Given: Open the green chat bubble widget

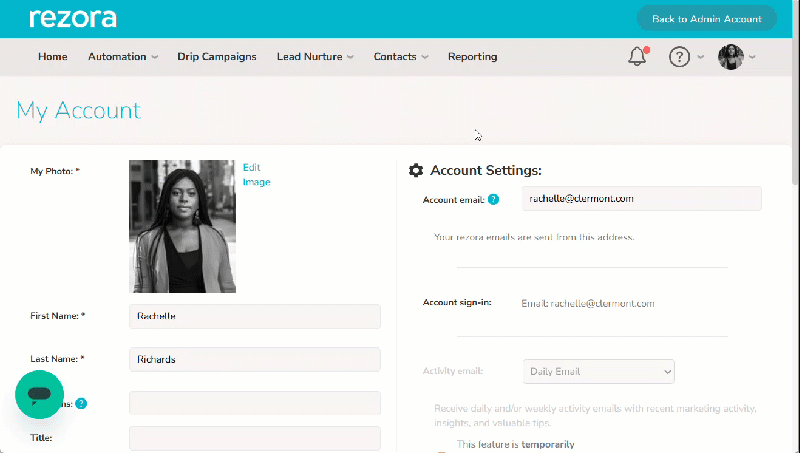Looking at the screenshot, I should click(x=39, y=394).
